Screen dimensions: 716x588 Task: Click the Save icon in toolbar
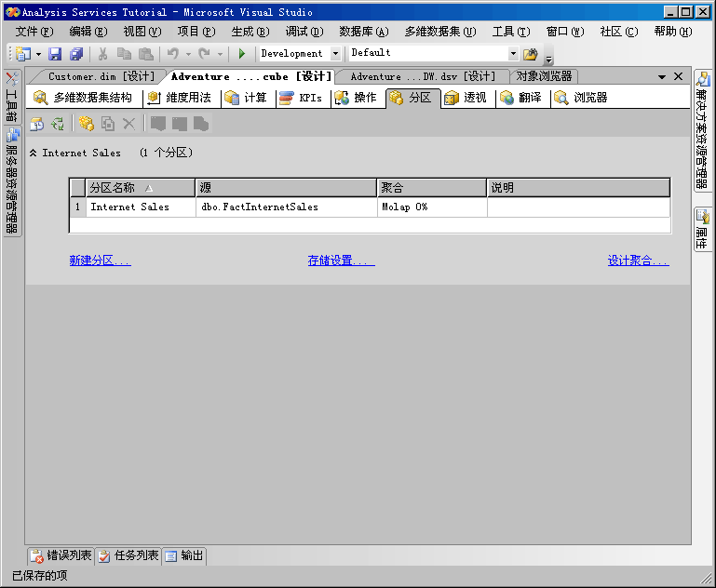[55, 54]
